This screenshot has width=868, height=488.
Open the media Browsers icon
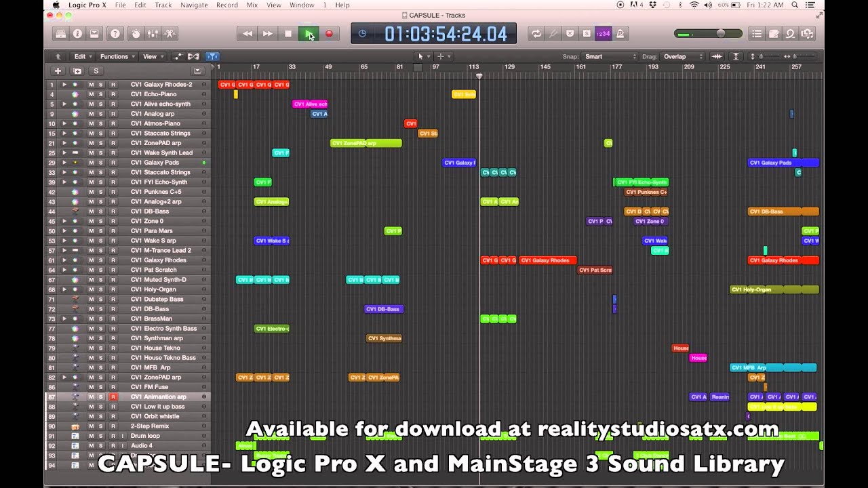(807, 33)
